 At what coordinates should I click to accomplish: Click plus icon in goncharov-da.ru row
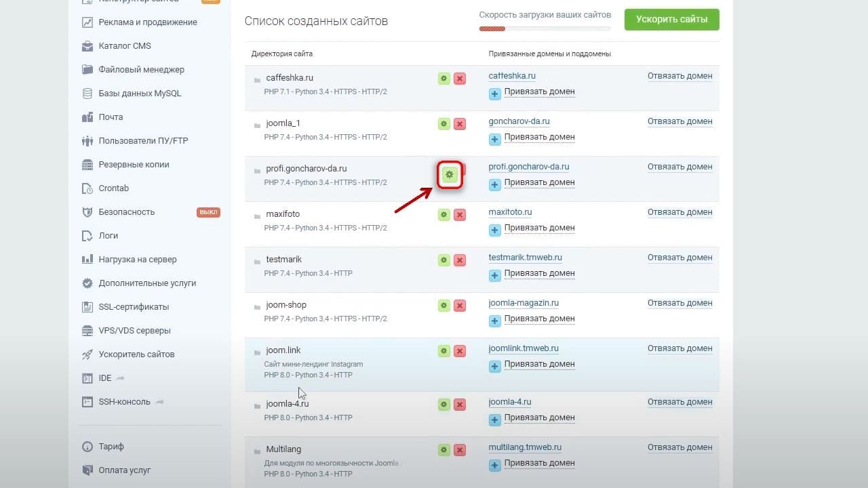(x=495, y=140)
